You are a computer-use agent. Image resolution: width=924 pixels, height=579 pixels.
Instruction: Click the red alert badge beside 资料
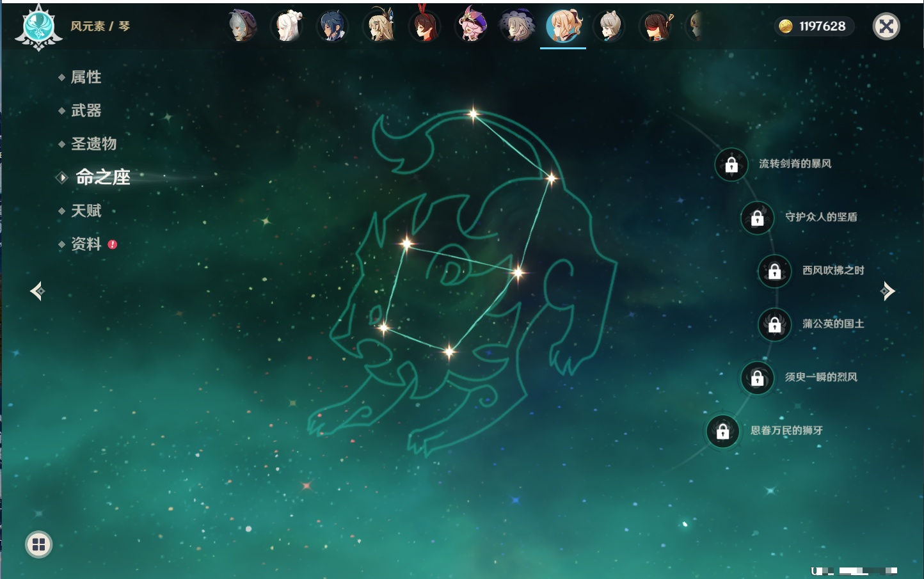pos(113,244)
